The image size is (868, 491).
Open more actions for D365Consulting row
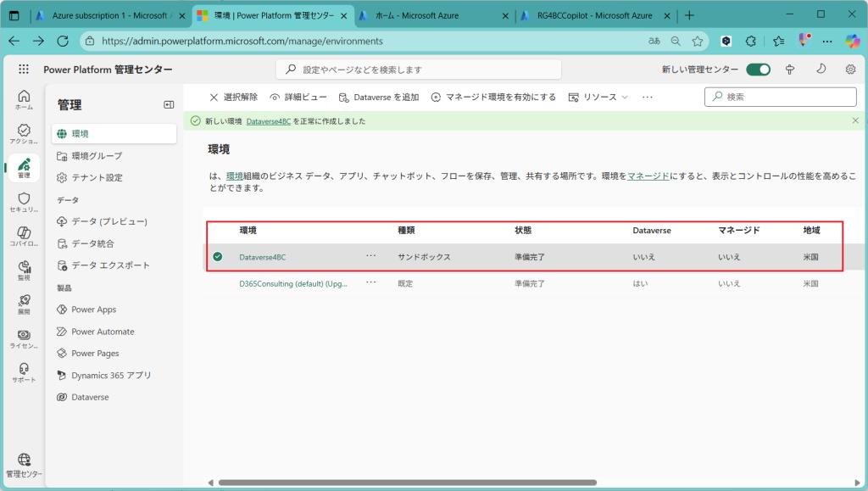371,282
